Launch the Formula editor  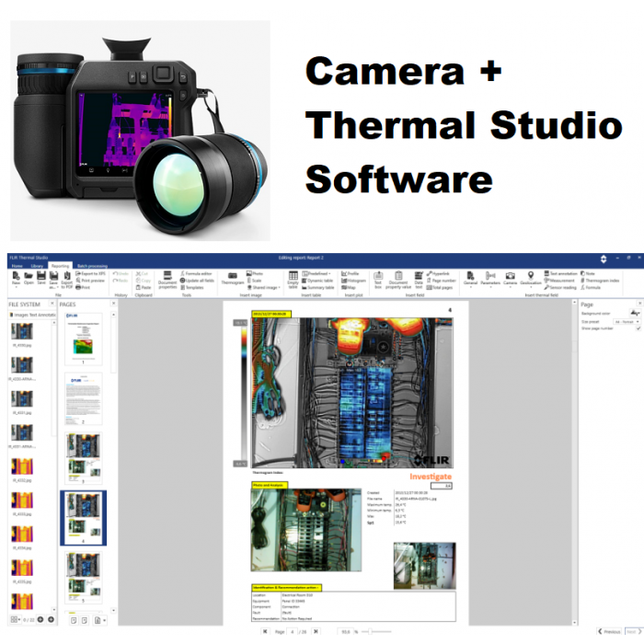196,273
